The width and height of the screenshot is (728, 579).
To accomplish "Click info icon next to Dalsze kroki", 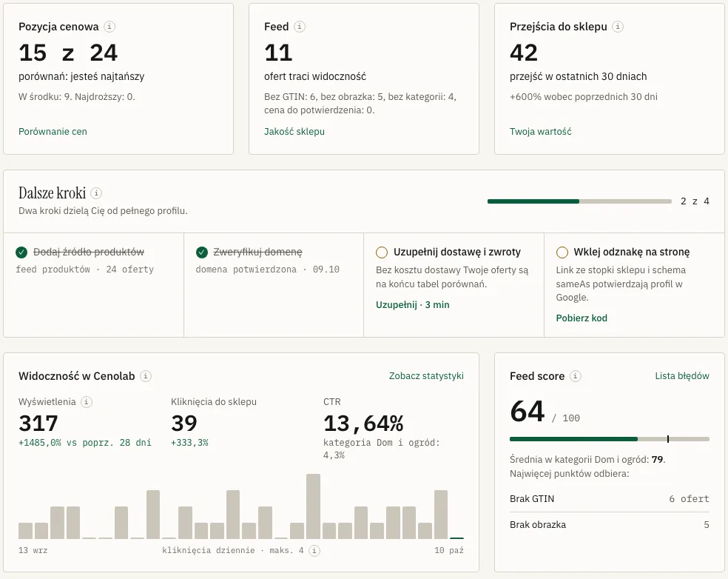I will click(x=96, y=193).
